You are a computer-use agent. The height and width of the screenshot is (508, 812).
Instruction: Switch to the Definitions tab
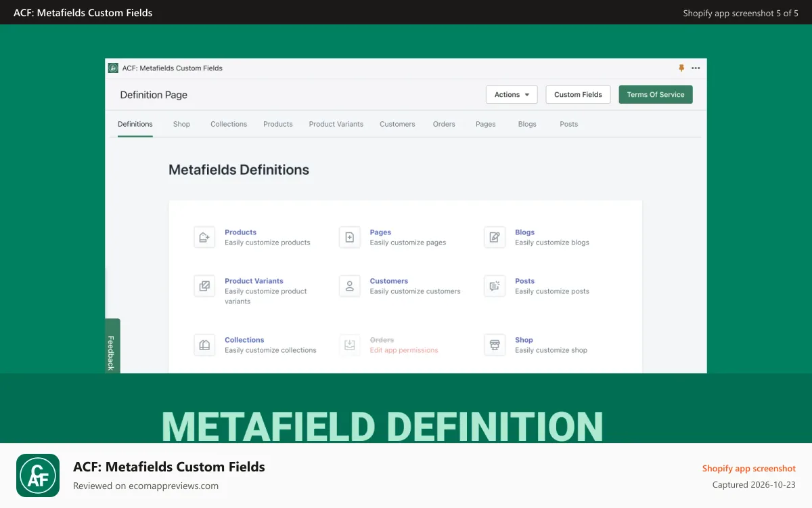coord(135,124)
